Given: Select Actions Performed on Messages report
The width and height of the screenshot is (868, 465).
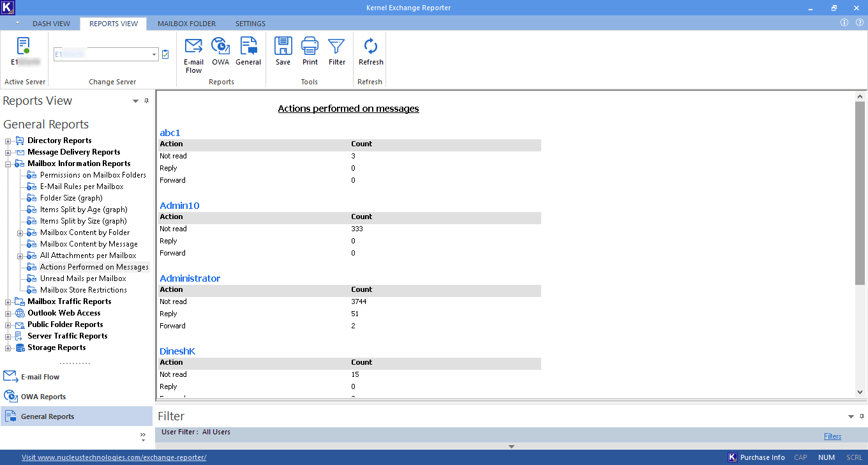Looking at the screenshot, I should (x=94, y=267).
